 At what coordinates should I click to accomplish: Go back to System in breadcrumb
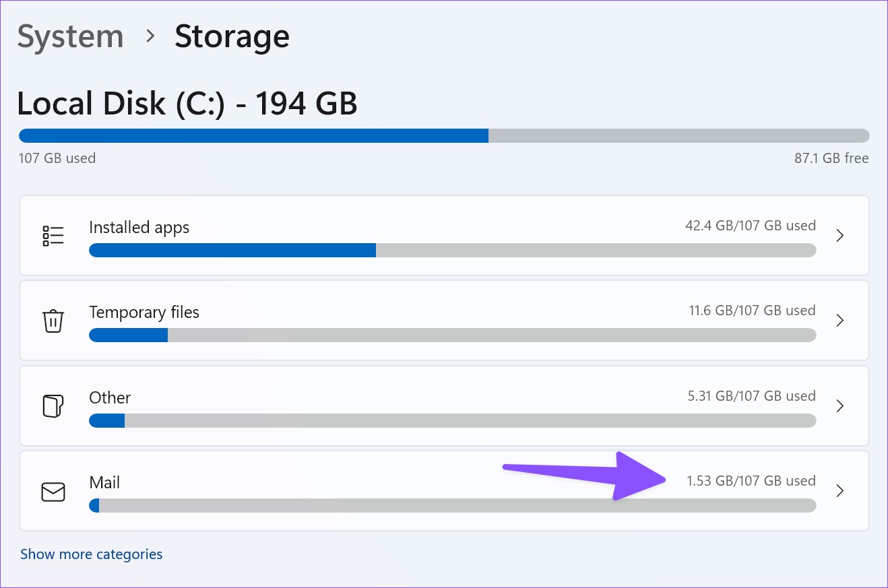(70, 37)
